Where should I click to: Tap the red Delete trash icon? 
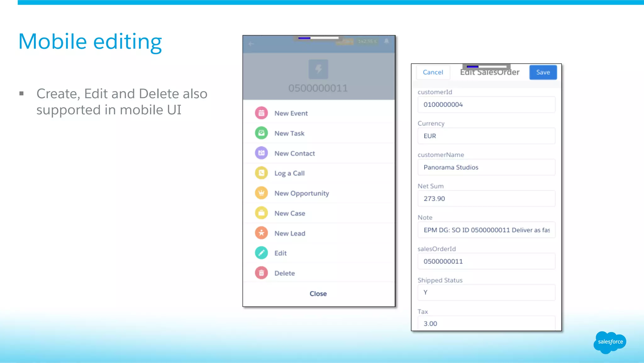pos(261,273)
